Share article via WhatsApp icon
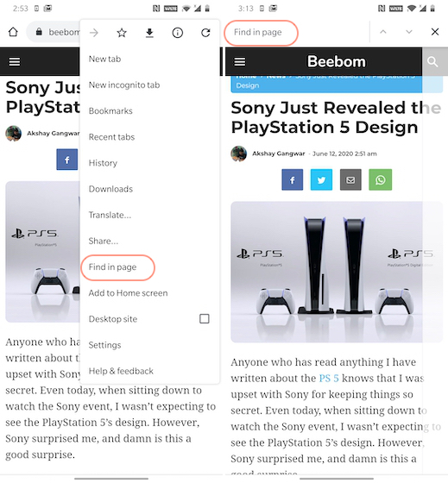448x483 pixels. coord(380,179)
